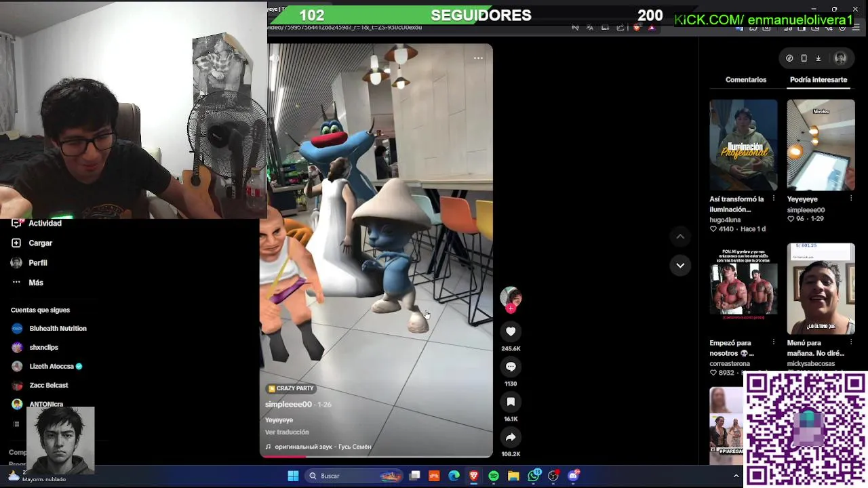Open Microsoft Edge from the taskbar

point(454,476)
